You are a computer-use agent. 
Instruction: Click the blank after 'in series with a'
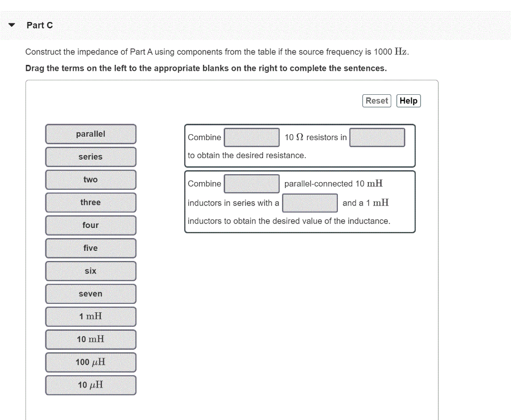(310, 203)
